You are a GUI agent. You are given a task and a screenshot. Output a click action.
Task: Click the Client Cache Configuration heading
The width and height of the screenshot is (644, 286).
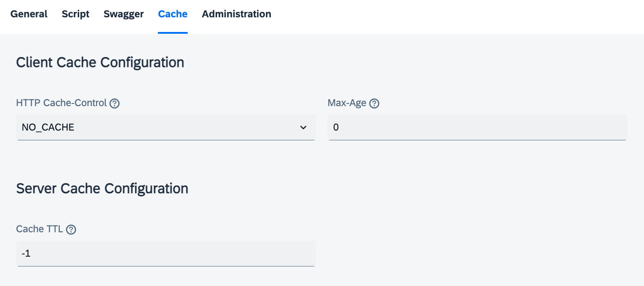(100, 62)
